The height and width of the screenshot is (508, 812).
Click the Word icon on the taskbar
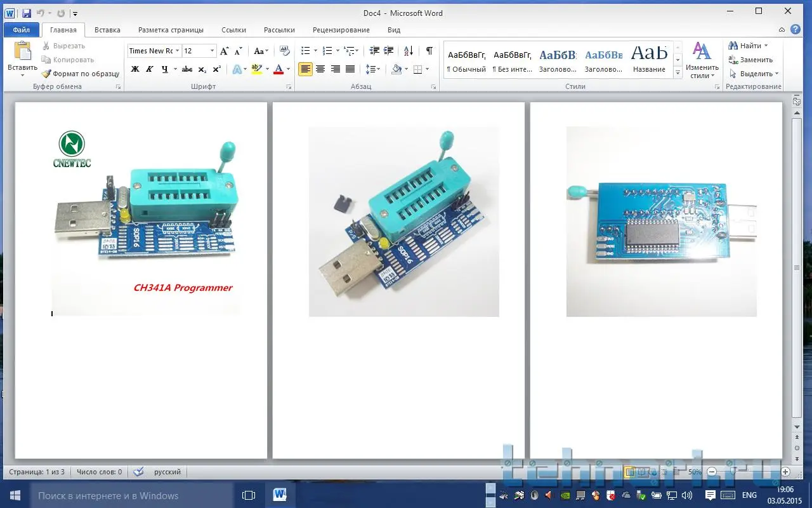[x=280, y=495]
